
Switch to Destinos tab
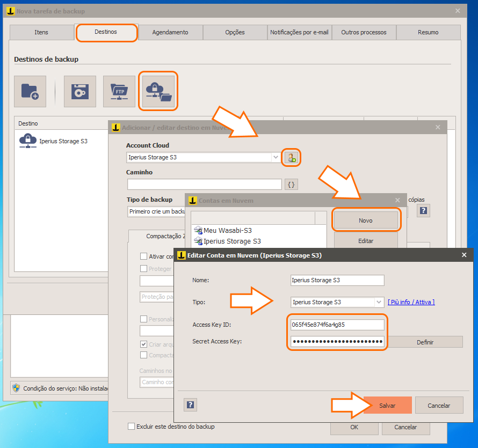tap(106, 32)
